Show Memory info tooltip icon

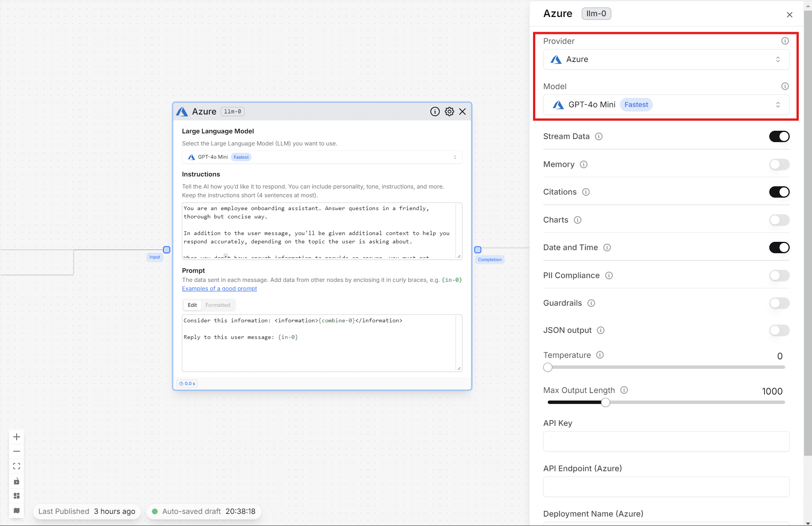[584, 164]
